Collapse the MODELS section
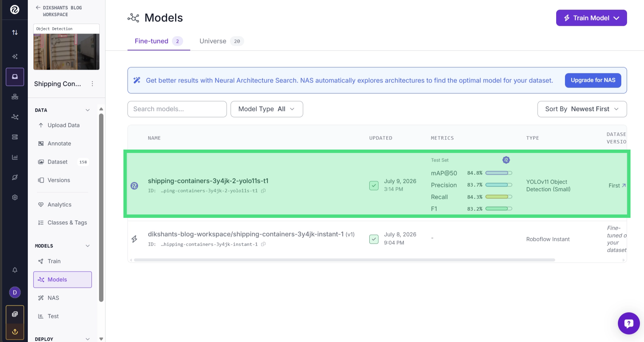This screenshot has height=342, width=644. pyautogui.click(x=87, y=246)
